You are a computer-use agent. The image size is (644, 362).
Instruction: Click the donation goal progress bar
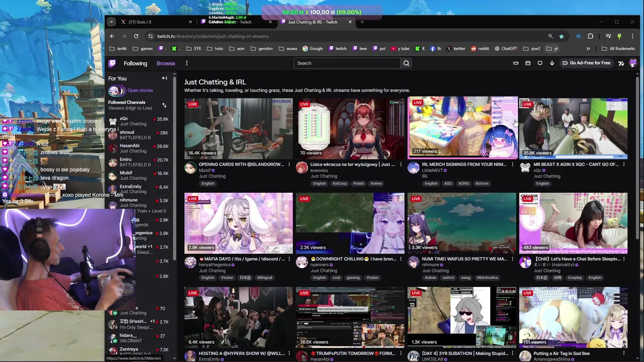click(x=322, y=12)
